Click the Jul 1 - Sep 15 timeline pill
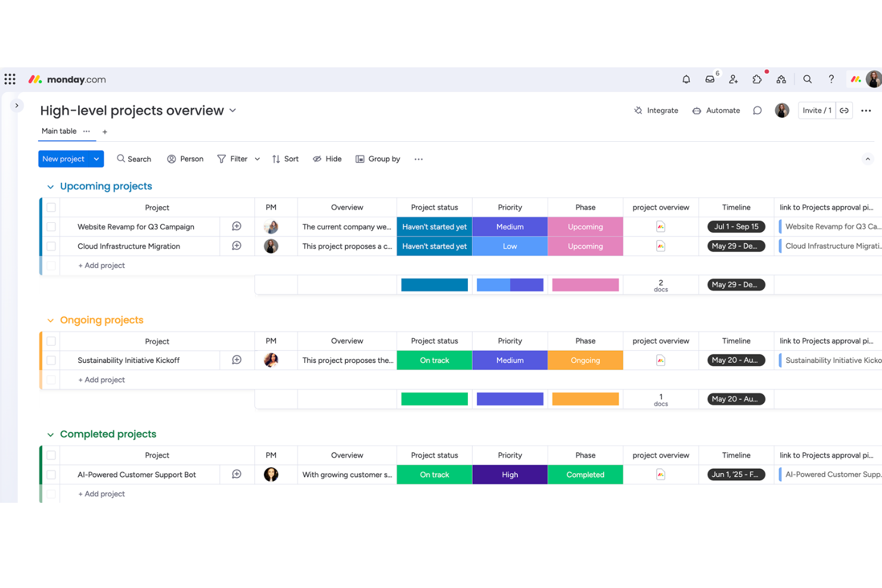 pyautogui.click(x=736, y=226)
